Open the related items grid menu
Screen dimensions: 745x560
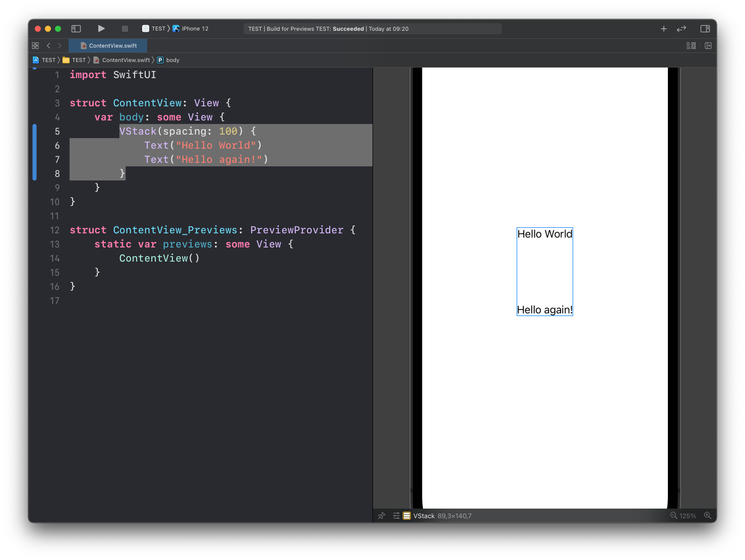coord(35,45)
